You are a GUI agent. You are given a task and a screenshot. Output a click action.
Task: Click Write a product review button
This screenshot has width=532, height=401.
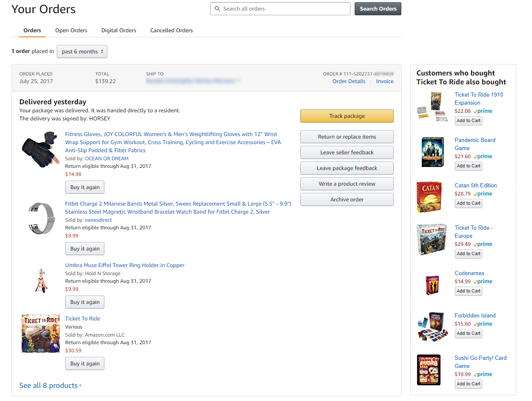point(347,184)
